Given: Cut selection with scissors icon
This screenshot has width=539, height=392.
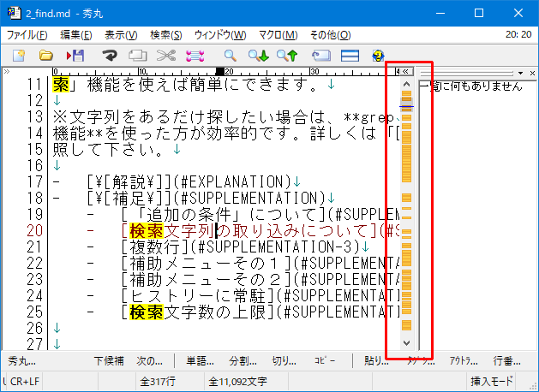Looking at the screenshot, I should 166,56.
